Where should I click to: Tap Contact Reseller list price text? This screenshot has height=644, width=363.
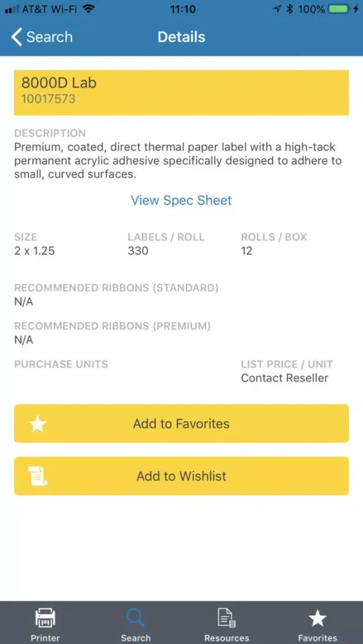pos(284,378)
